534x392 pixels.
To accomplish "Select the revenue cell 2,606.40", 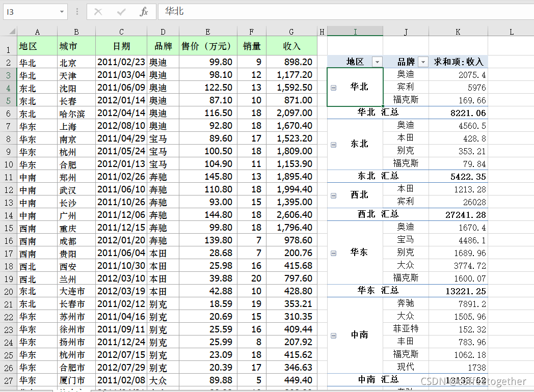I will 291,215.
